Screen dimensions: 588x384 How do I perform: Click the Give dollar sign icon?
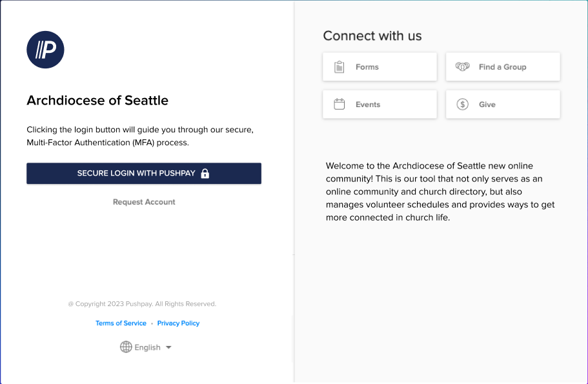[462, 104]
